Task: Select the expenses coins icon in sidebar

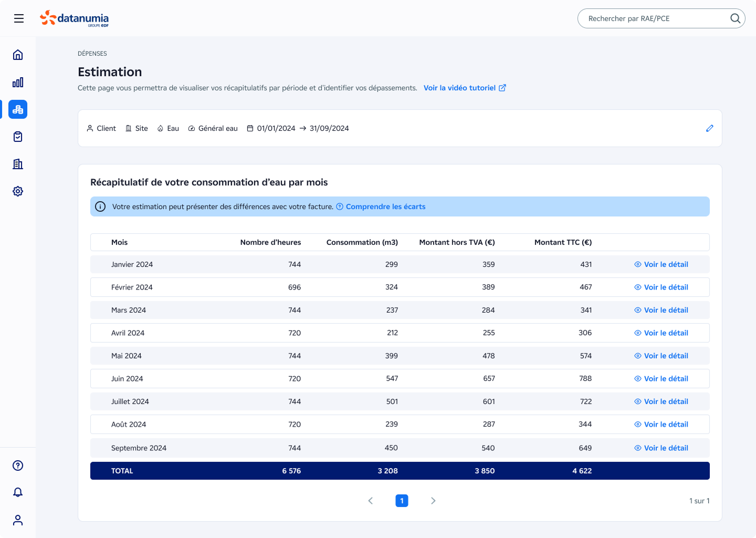Action: pos(18,109)
